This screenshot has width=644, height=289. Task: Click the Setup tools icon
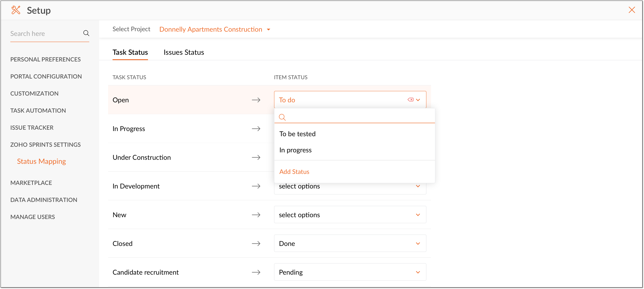(x=16, y=10)
